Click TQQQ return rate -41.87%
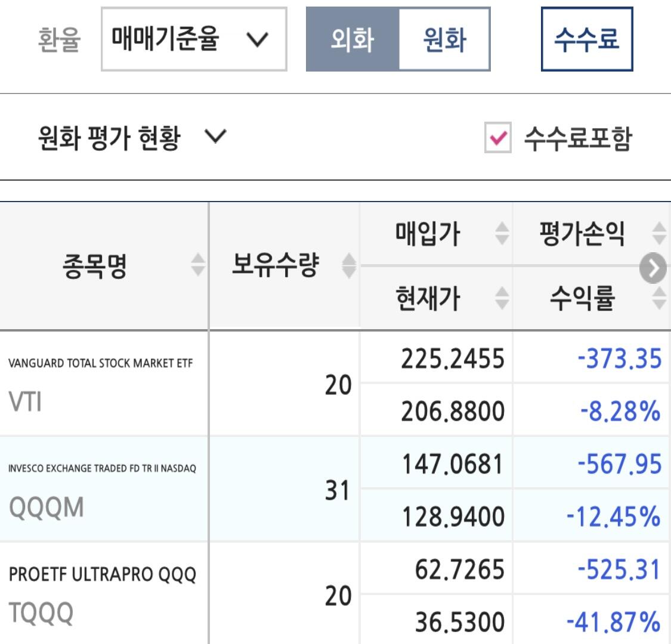 click(x=614, y=622)
